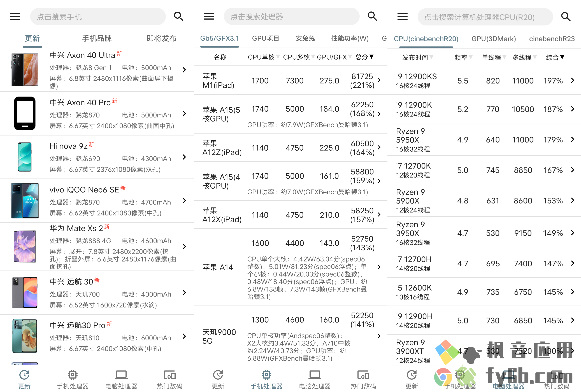This screenshot has width=581, height=392.
Task: Focus the 点击搜索手机 search field
Action: [x=98, y=17]
